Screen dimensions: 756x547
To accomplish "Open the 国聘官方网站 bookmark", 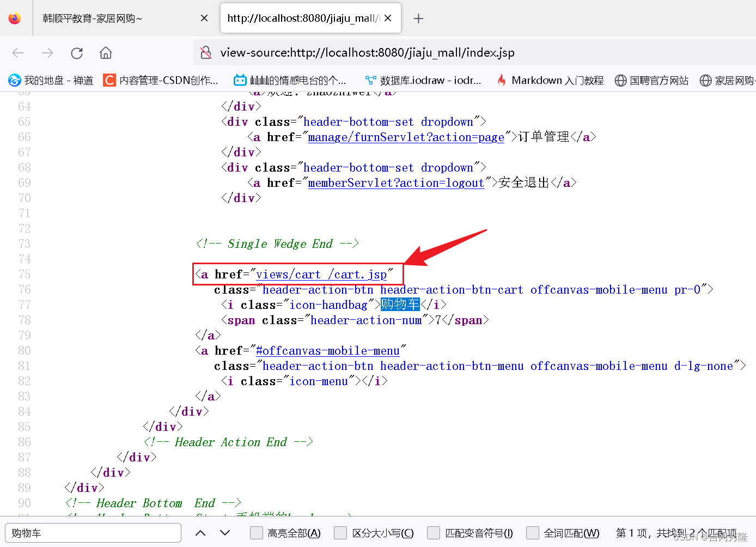I will pos(651,81).
